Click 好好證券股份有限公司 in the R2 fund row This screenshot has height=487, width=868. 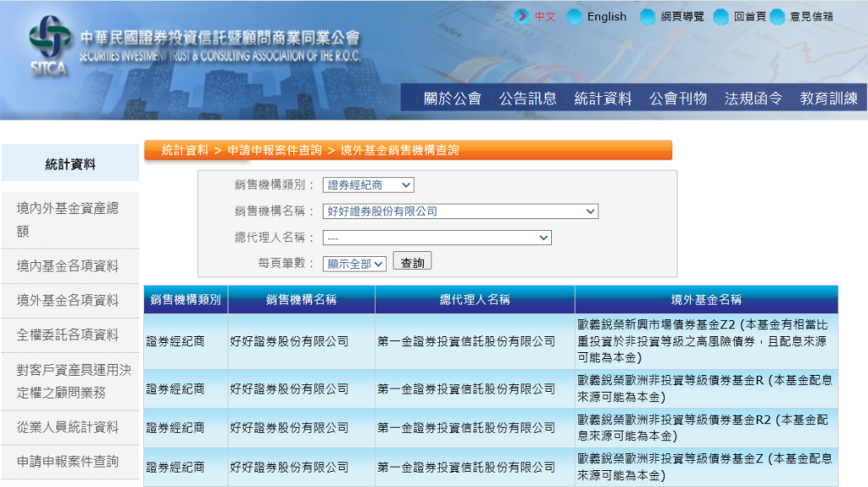(290, 428)
